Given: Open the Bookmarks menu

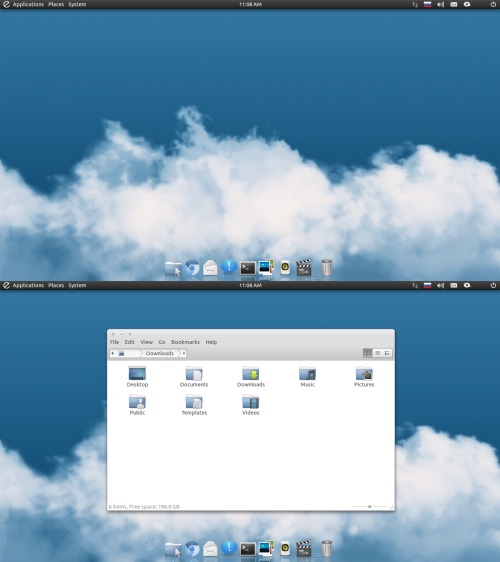Looking at the screenshot, I should 185,342.
